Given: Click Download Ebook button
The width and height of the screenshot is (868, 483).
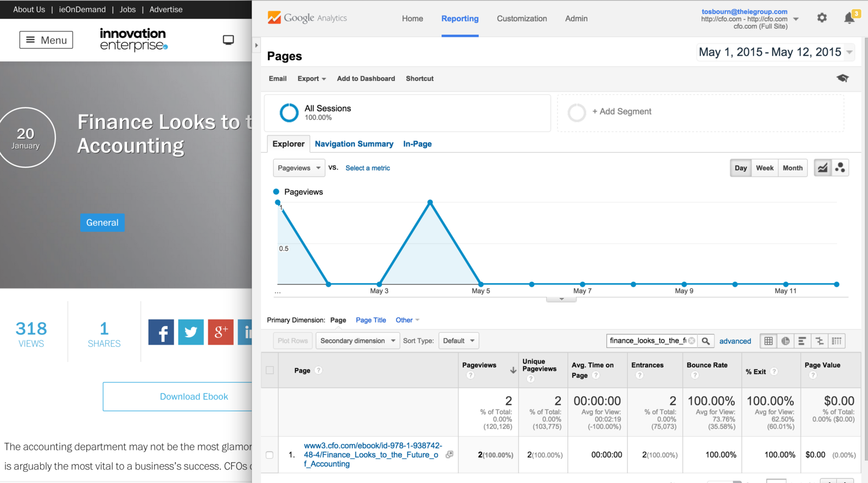Looking at the screenshot, I should point(178,397).
